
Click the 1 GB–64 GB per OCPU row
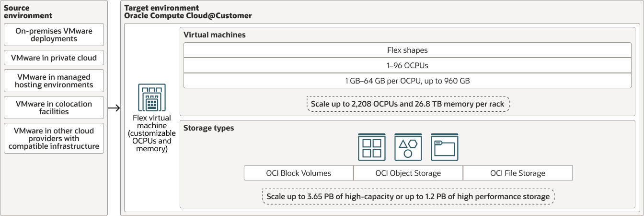point(407,81)
